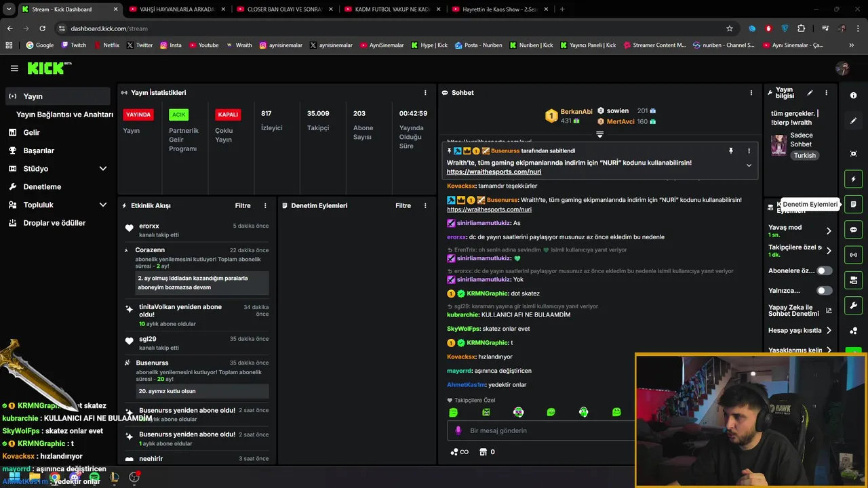The height and width of the screenshot is (488, 868).
Task: Click the Turkish language tag
Action: coord(805,155)
